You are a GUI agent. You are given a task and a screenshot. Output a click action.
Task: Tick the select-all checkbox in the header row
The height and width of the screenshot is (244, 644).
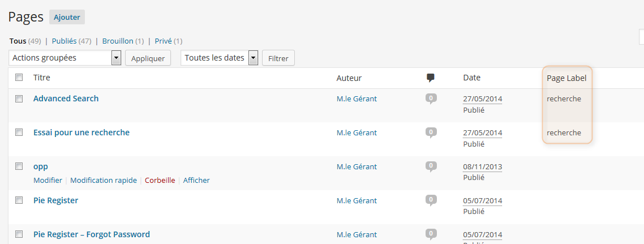point(19,77)
